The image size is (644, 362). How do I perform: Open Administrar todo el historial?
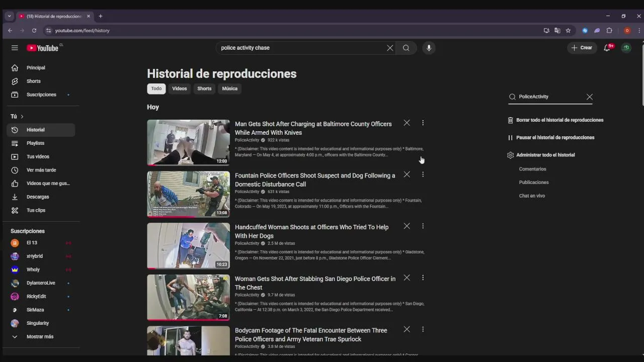(541, 155)
